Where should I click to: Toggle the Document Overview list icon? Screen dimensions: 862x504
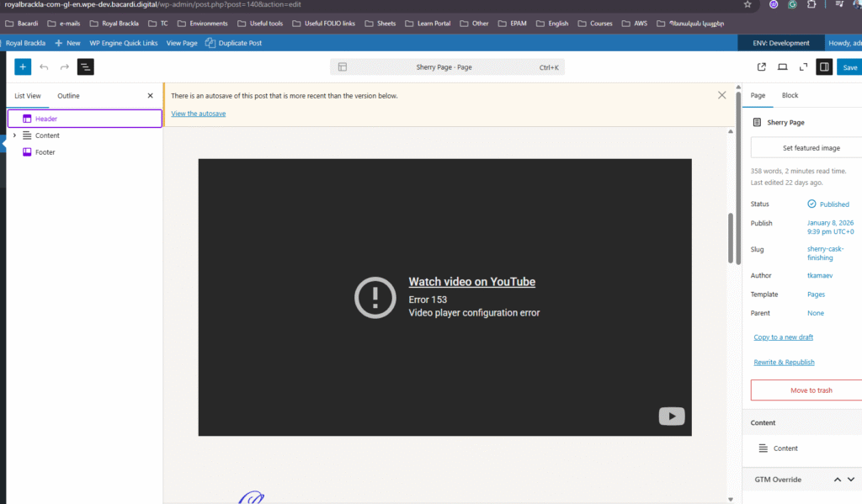pyautogui.click(x=85, y=66)
